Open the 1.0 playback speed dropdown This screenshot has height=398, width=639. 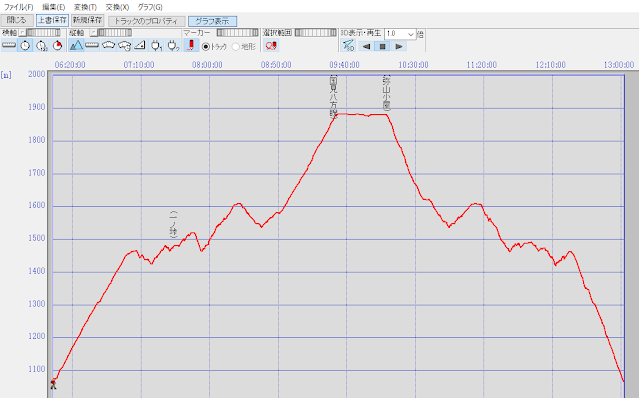point(400,34)
